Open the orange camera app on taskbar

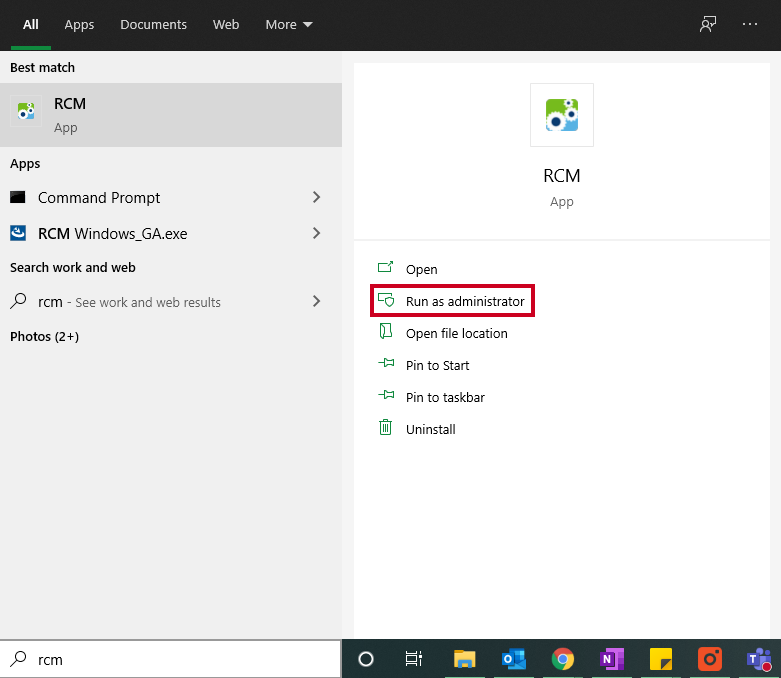pos(710,659)
